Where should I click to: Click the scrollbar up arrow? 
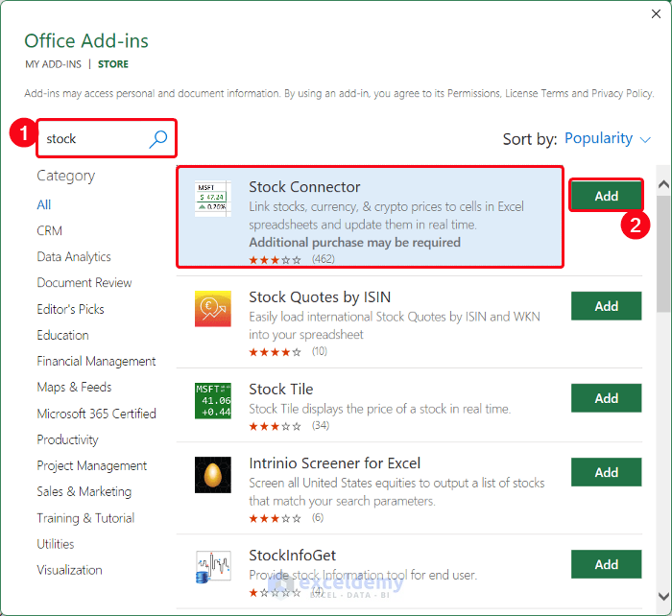tap(663, 182)
